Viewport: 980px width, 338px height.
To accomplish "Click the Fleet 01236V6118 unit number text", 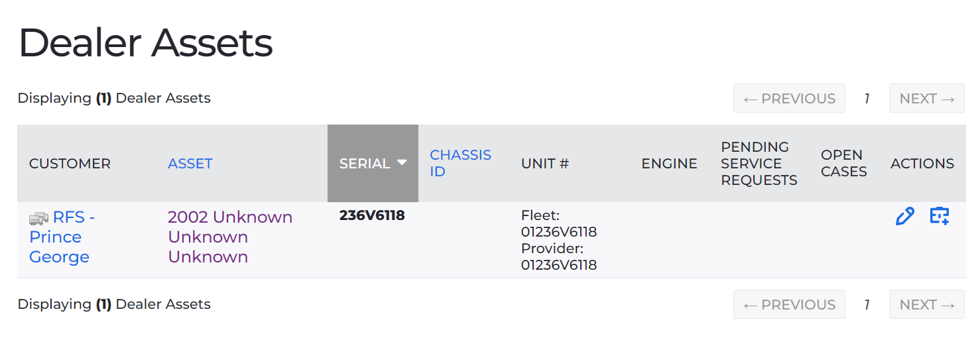I will click(559, 223).
